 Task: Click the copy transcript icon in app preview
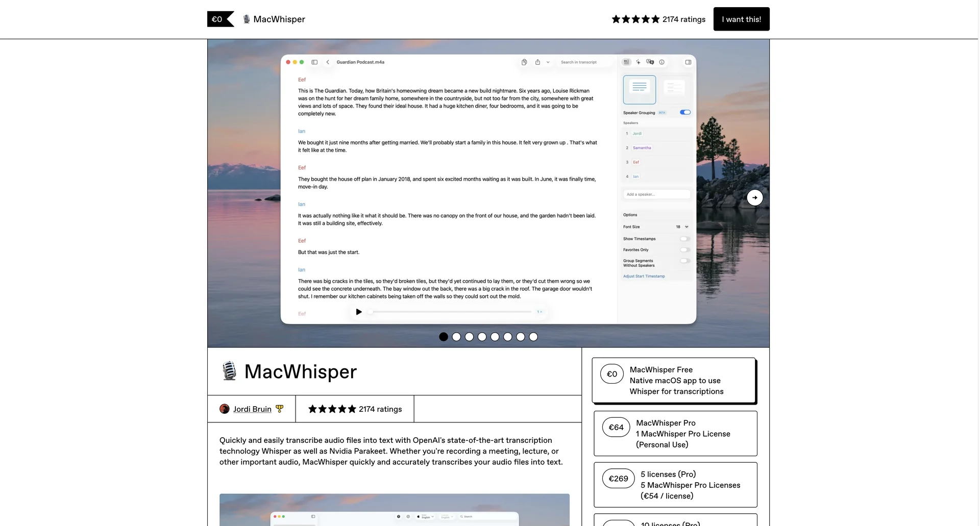(x=524, y=62)
